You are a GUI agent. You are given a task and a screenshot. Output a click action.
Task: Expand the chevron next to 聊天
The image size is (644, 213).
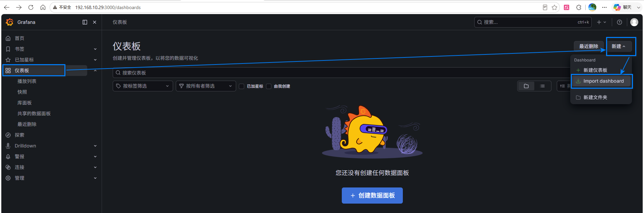pos(638,7)
